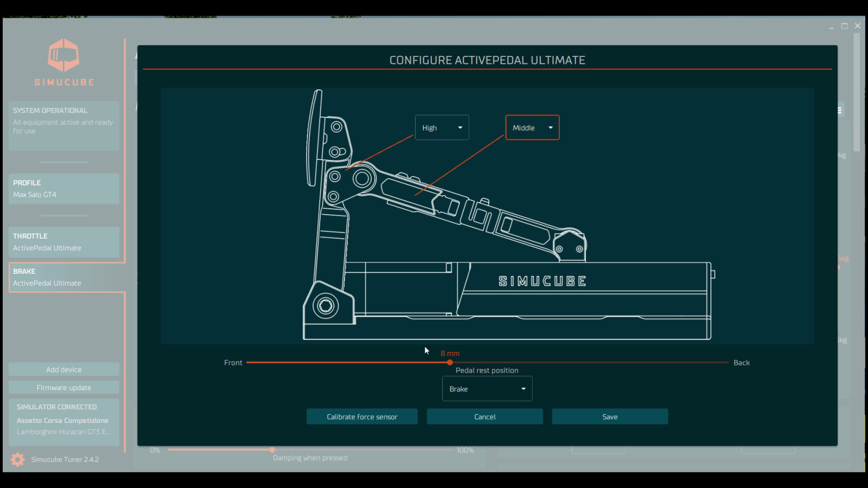Cancel the ActivePedal configuration
Image resolution: width=868 pixels, height=488 pixels.
[484, 416]
